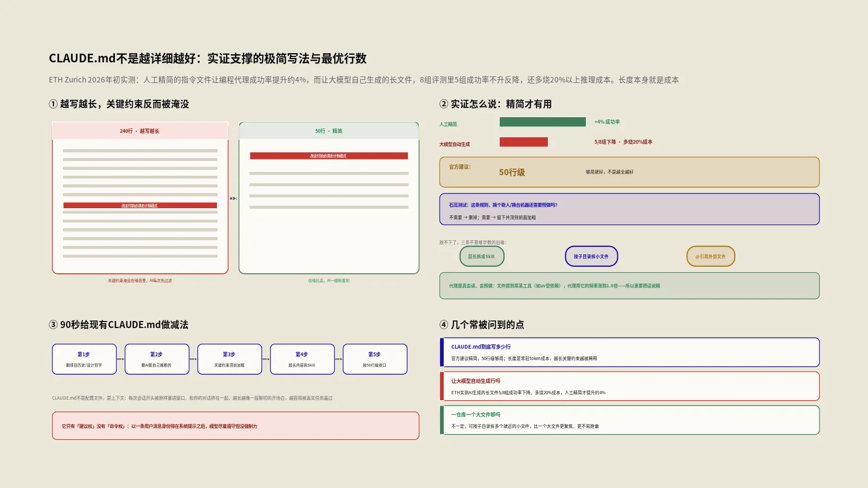Screen dimensions: 868x488
Task: Click the 超长拆成Skill pill button
Action: pyautogui.click(x=482, y=256)
